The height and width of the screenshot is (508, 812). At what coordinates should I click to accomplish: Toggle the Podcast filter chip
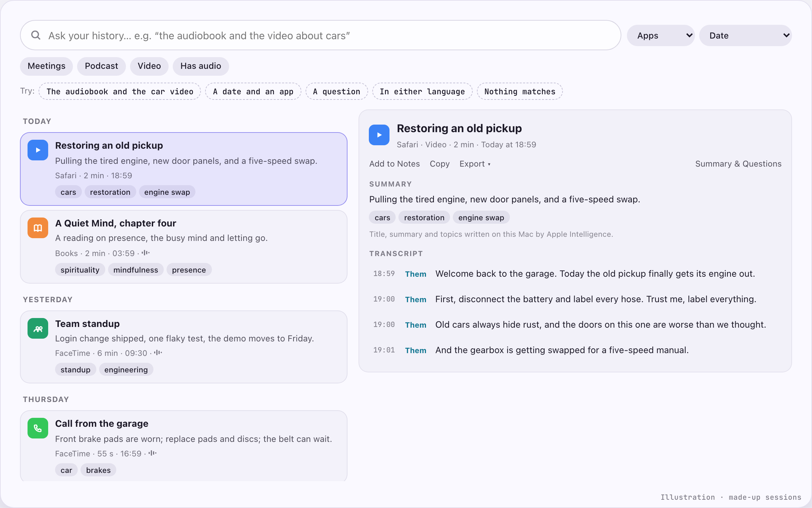click(x=101, y=66)
